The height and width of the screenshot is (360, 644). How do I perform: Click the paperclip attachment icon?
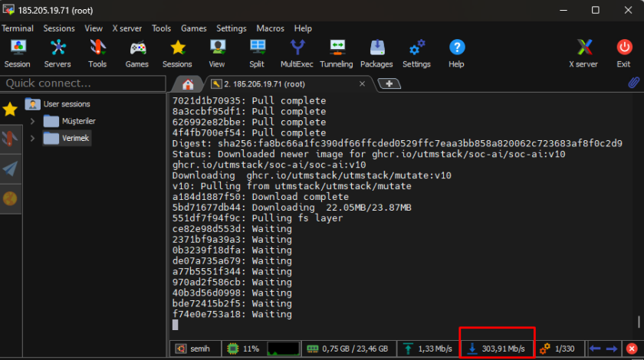633,83
